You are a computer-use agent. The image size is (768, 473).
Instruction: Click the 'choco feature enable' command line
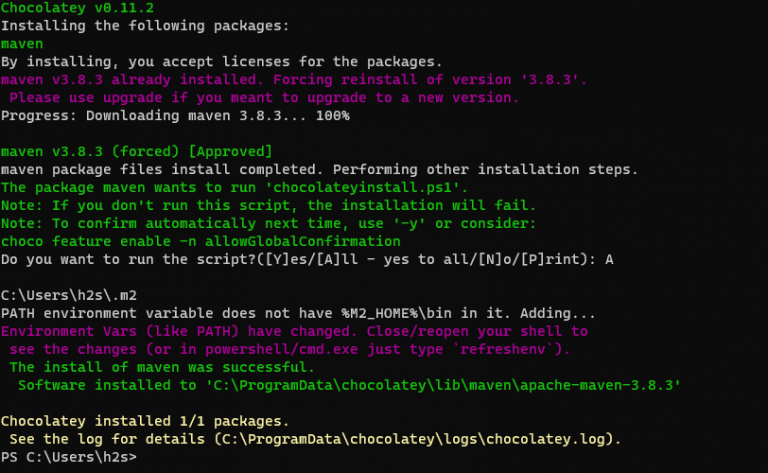[x=200, y=241]
